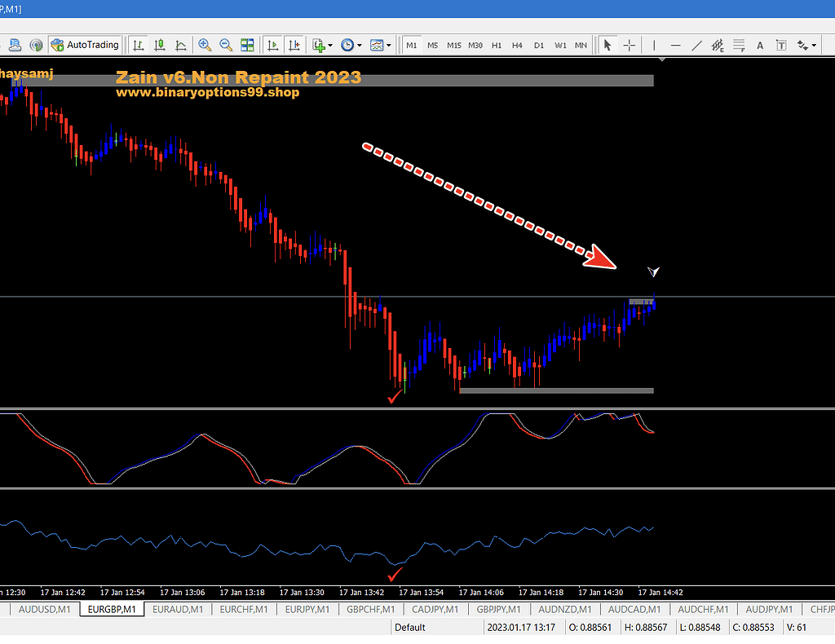This screenshot has width=835, height=644.
Task: Select the text A tool
Action: [x=760, y=45]
